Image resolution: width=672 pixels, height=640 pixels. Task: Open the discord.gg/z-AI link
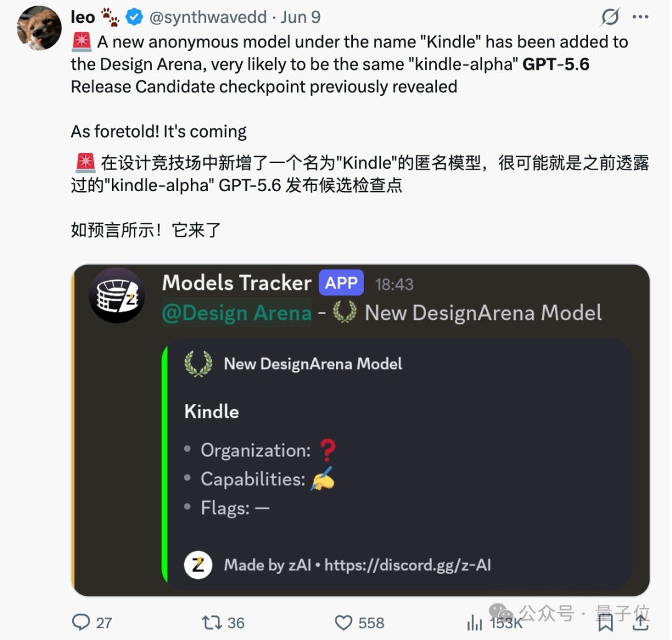coord(408,565)
